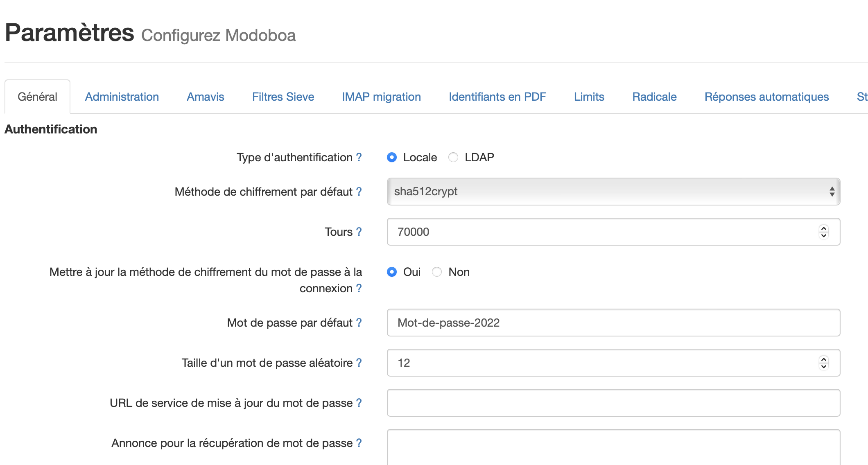Select LDAP authentication type
Image resolution: width=868 pixels, height=465 pixels.
point(453,157)
